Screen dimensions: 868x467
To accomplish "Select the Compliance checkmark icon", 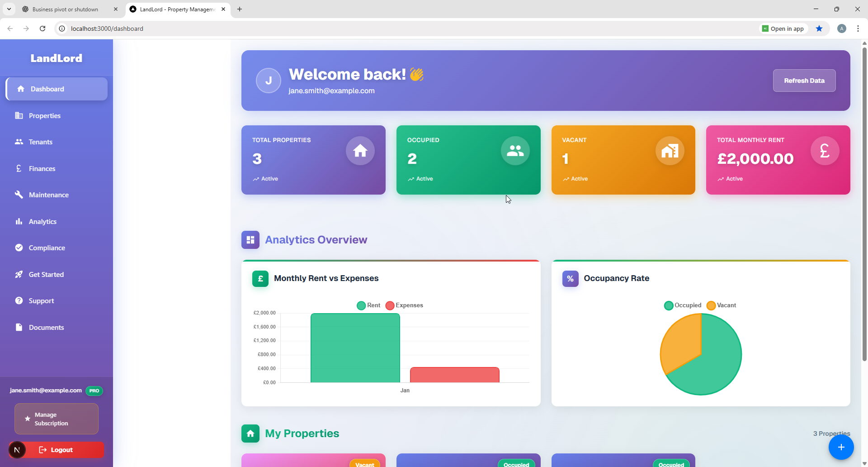I will [x=19, y=248].
